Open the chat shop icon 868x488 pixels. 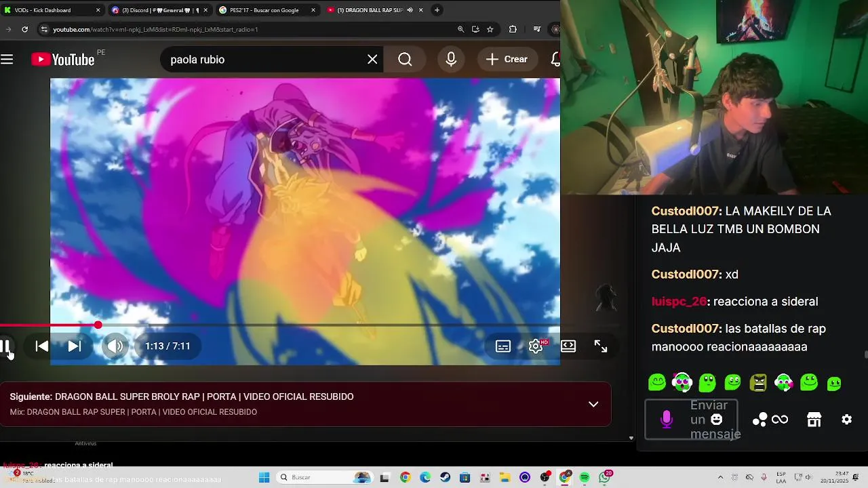tap(814, 420)
